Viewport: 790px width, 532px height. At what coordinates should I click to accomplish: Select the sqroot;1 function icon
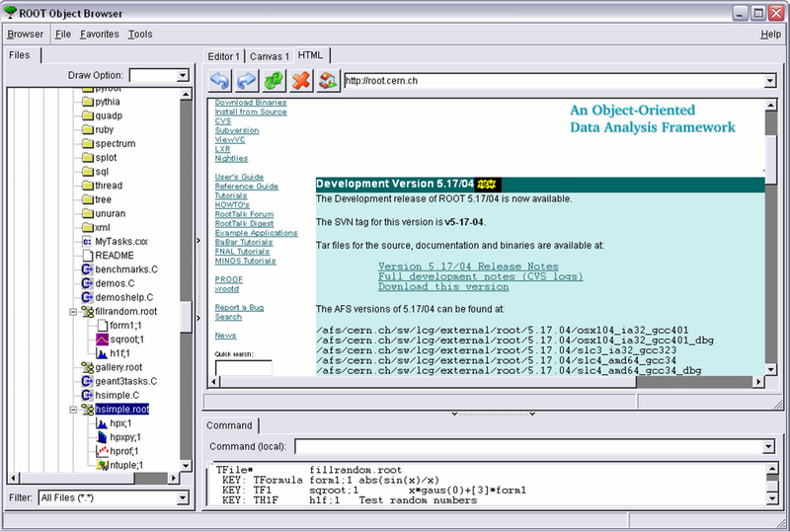(x=102, y=339)
